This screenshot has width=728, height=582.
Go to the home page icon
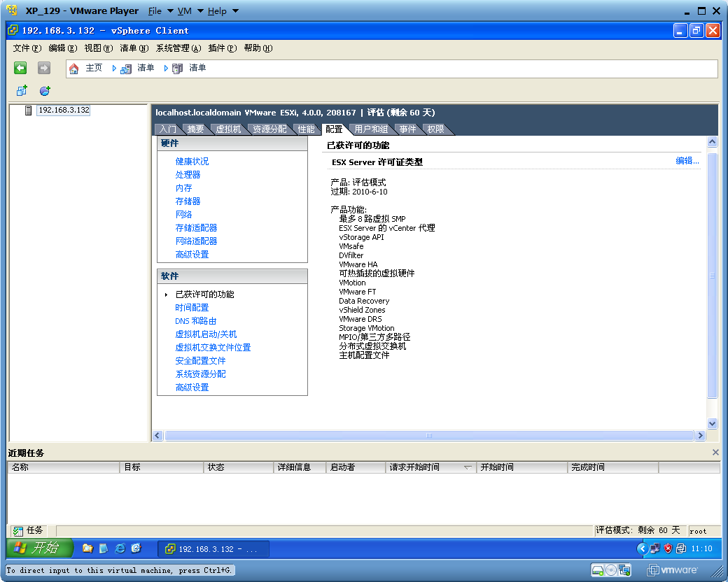(x=73, y=69)
